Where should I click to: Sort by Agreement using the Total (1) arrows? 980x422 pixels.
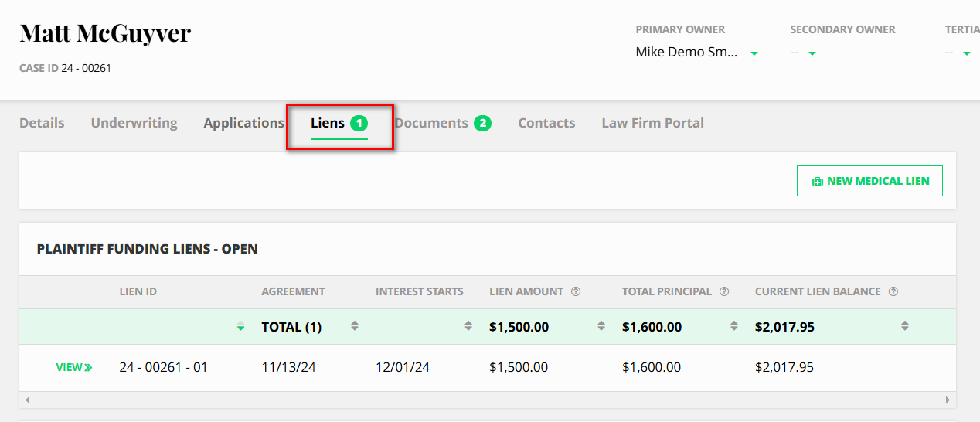point(355,326)
